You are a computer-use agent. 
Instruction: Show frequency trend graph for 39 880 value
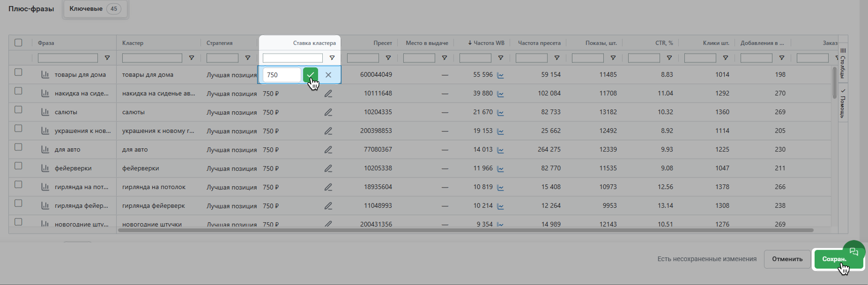pos(500,94)
